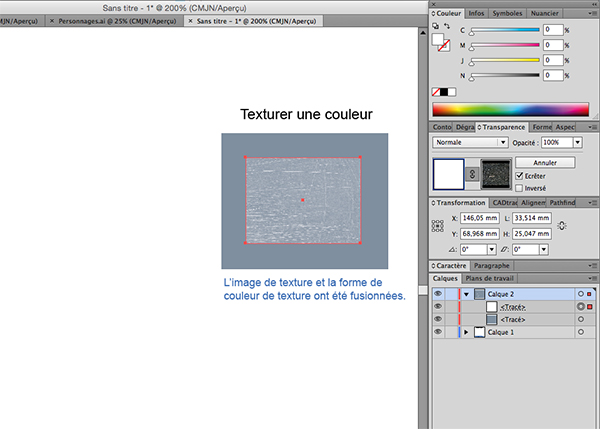Click target circle of Calque 2 layer
This screenshot has height=429, width=600.
point(581,294)
